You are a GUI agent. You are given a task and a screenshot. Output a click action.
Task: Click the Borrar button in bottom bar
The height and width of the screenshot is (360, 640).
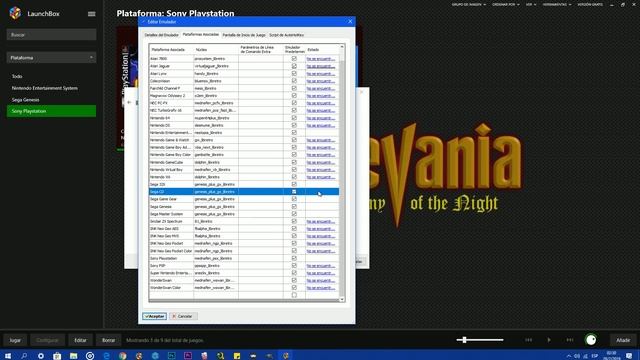[108, 340]
